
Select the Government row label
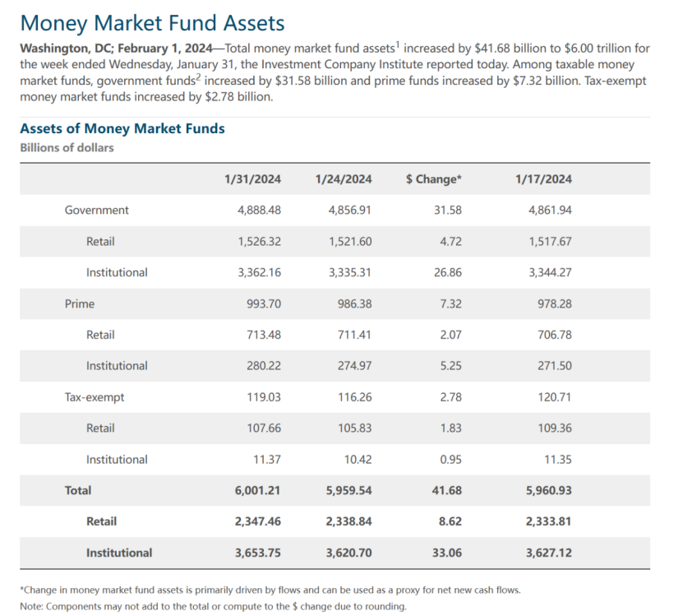click(97, 210)
